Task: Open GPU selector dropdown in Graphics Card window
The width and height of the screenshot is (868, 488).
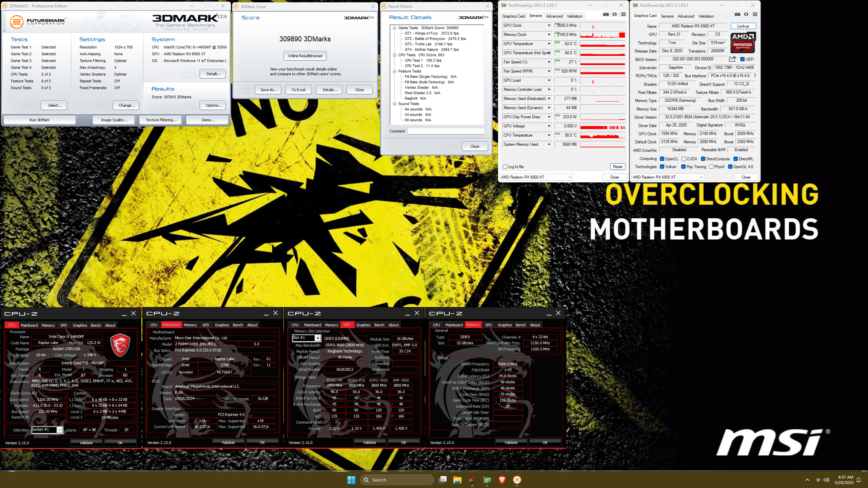Action: (668, 177)
